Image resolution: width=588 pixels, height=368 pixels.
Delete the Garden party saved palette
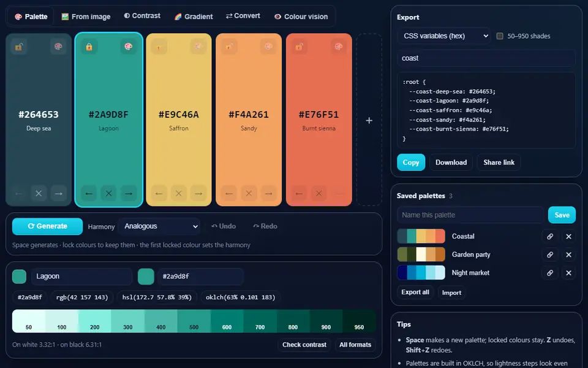(x=568, y=255)
